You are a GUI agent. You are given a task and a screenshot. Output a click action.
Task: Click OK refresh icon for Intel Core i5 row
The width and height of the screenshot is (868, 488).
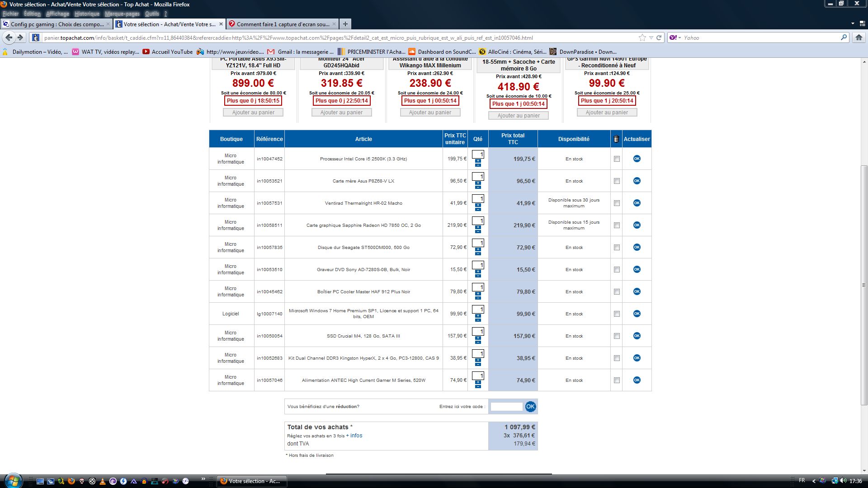click(x=637, y=159)
